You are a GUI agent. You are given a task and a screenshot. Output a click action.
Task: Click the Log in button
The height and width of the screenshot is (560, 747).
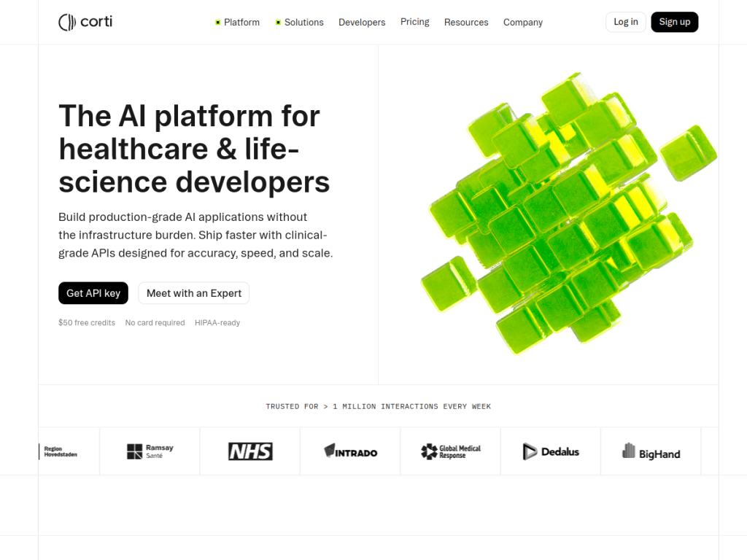pyautogui.click(x=625, y=22)
